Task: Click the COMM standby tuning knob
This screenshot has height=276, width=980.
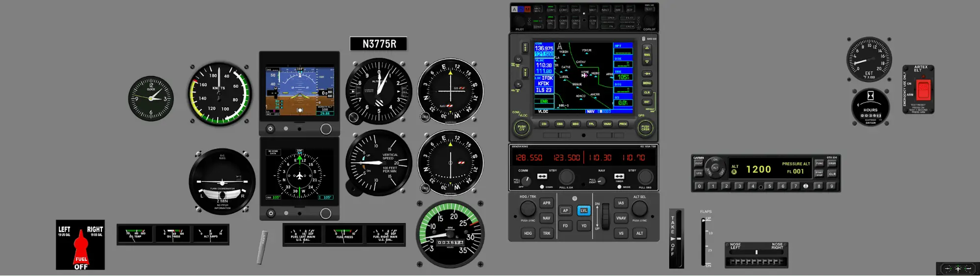Action: (x=567, y=176)
